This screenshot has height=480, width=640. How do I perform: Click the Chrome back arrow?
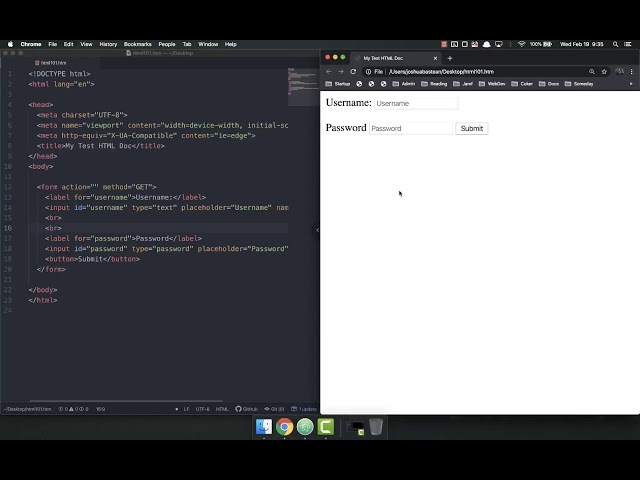pyautogui.click(x=329, y=71)
